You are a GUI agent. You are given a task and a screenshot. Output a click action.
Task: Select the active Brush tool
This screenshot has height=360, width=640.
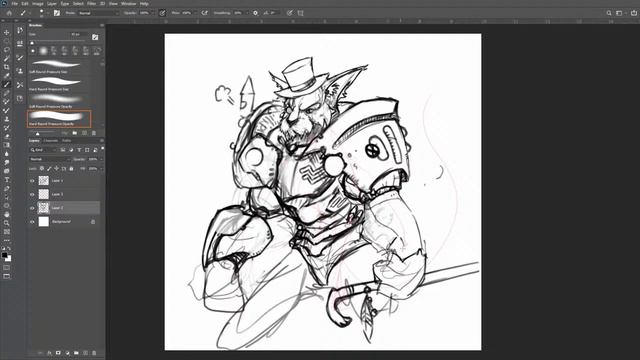click(x=7, y=84)
